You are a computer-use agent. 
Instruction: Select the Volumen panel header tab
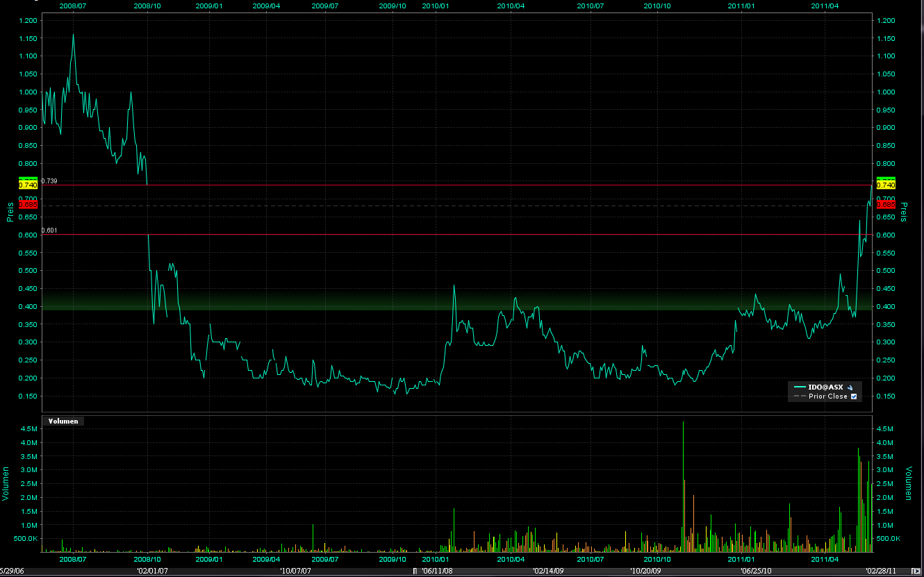pos(63,421)
